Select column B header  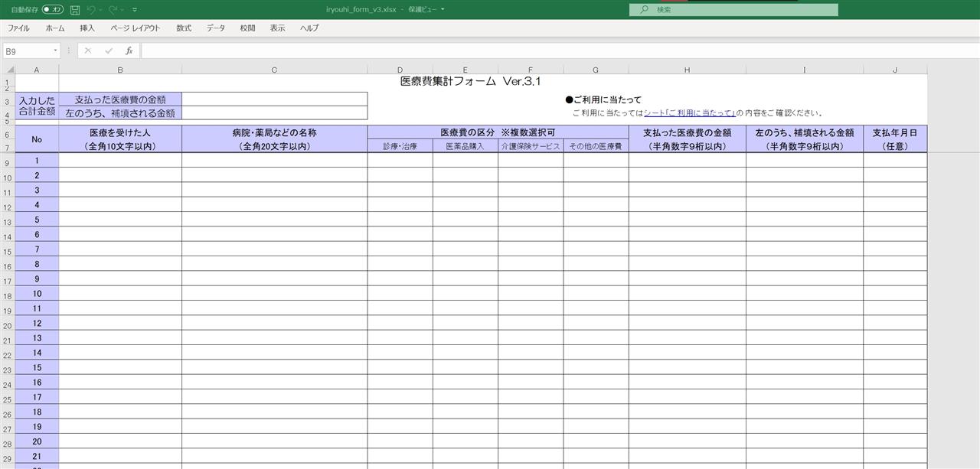[x=120, y=70]
